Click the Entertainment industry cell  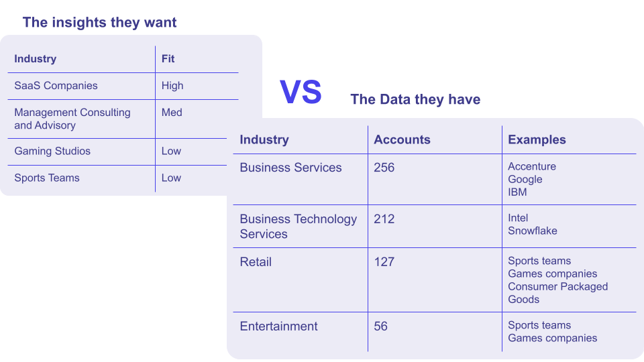coord(278,326)
